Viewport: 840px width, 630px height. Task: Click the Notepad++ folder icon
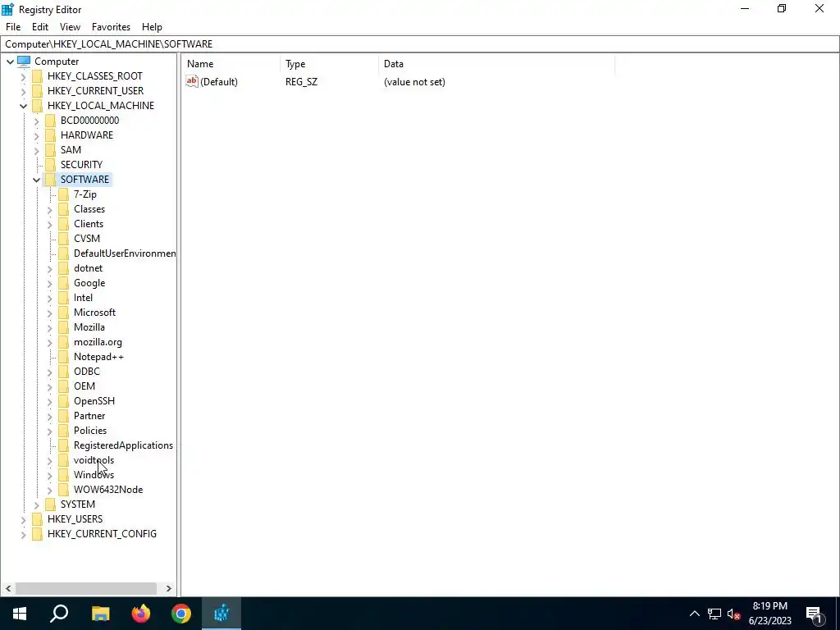(64, 357)
